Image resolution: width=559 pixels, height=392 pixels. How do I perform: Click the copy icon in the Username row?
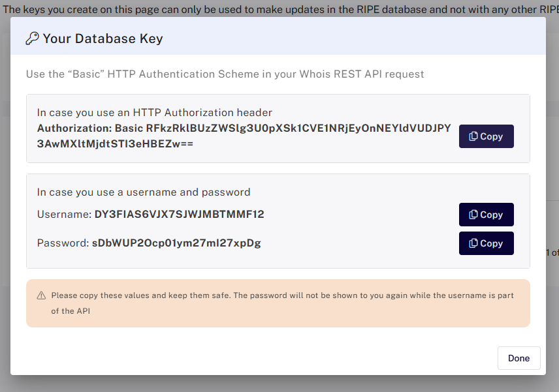pyautogui.click(x=473, y=215)
